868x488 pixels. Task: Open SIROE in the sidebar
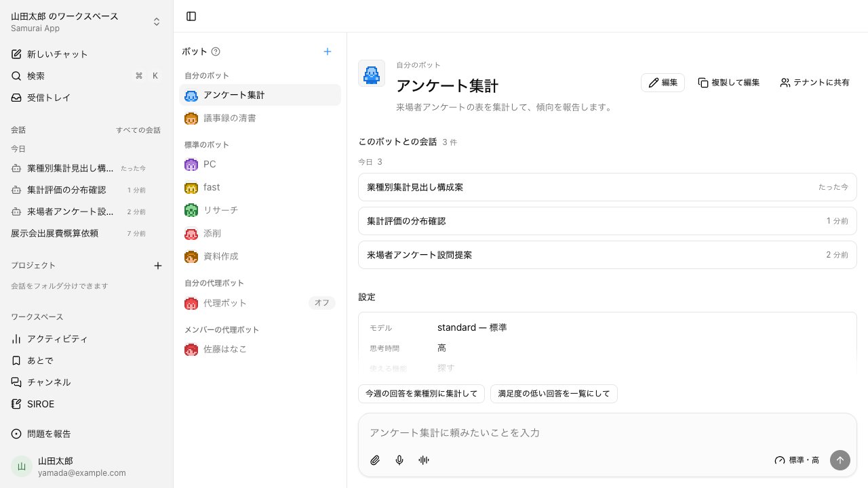click(x=87, y=404)
